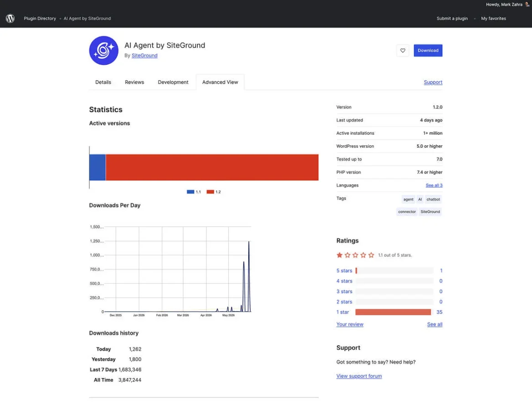Click the SiteGround tag

(x=430, y=212)
